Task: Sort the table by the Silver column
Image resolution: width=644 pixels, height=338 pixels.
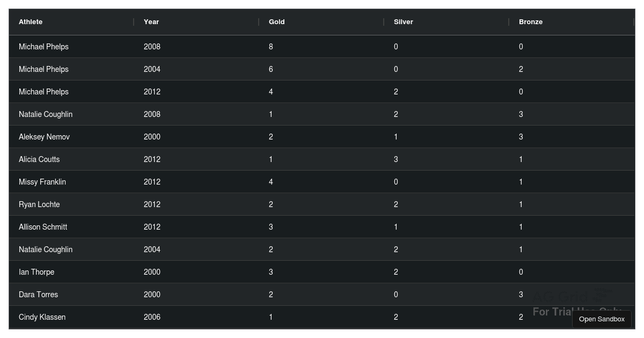Action: (x=403, y=22)
